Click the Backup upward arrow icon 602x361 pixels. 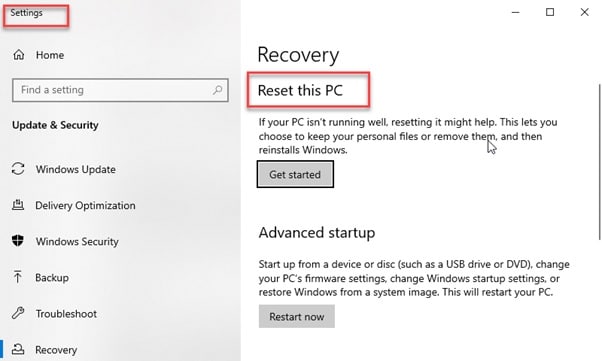click(x=18, y=277)
